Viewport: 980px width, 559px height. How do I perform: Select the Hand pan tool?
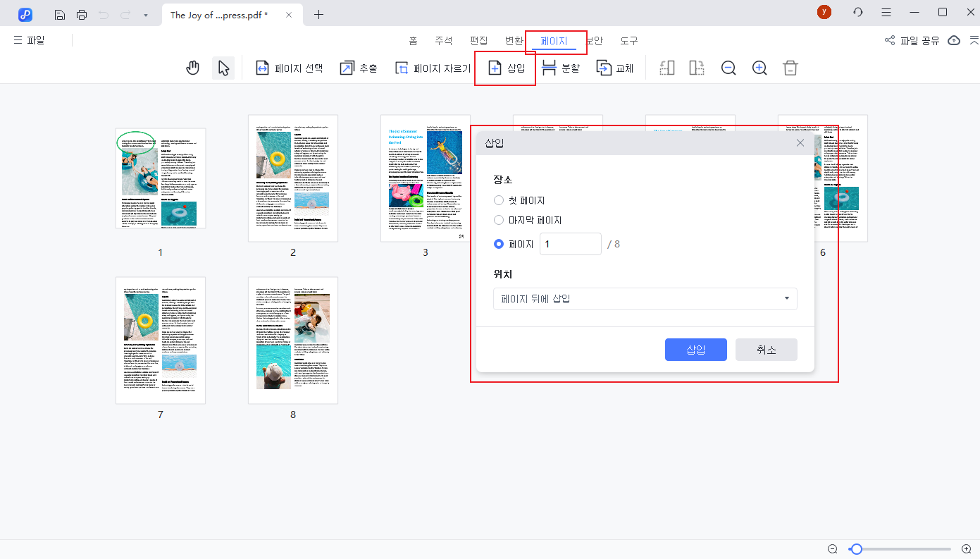click(x=192, y=68)
